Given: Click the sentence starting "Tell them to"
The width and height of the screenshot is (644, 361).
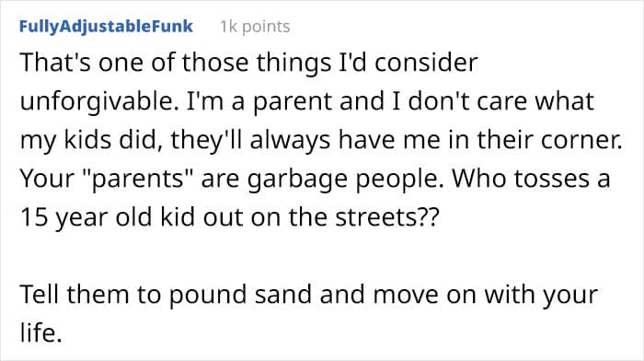Looking at the screenshot, I should pos(308,313).
